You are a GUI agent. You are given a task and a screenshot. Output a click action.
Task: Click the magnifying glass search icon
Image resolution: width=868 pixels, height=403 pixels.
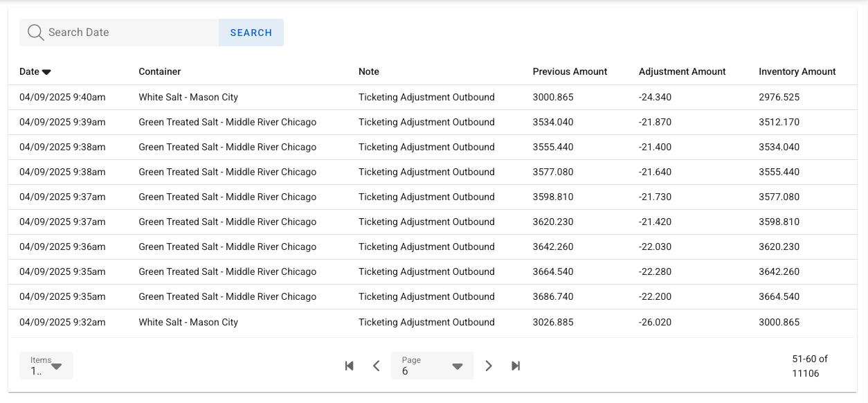tap(35, 32)
